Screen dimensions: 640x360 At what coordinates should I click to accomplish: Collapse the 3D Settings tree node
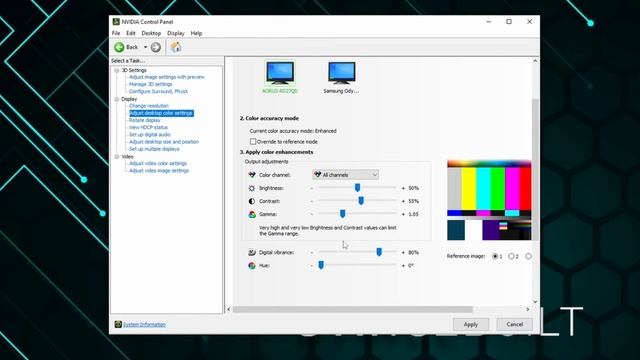click(x=117, y=71)
